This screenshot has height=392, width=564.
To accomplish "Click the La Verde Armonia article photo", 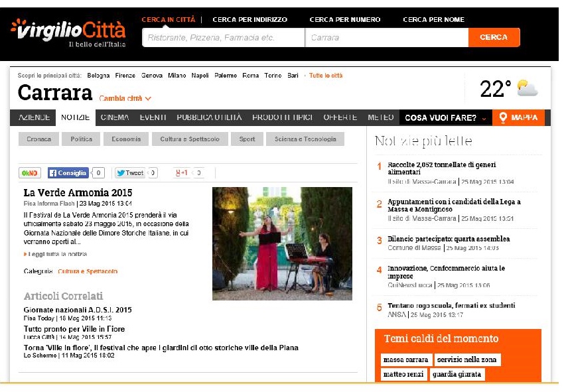I will (x=282, y=243).
